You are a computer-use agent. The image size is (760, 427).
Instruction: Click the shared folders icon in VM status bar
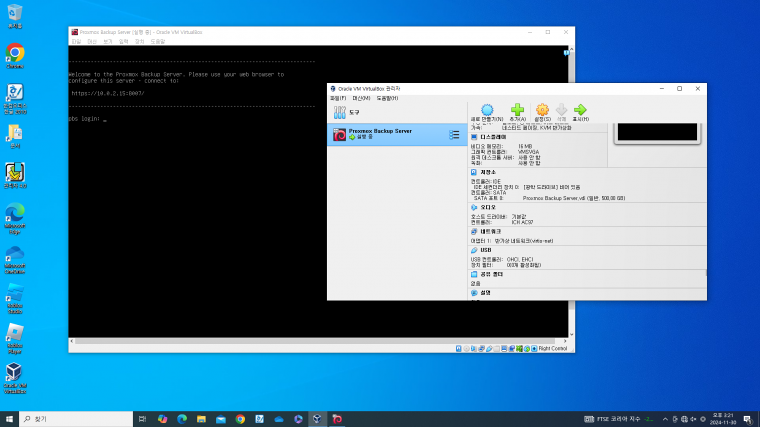pyautogui.click(x=496, y=348)
